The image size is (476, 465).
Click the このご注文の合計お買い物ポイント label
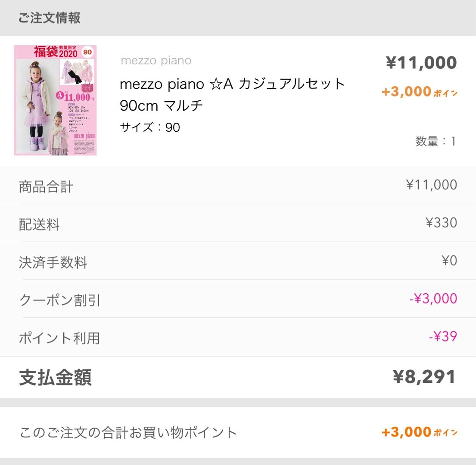(128, 432)
